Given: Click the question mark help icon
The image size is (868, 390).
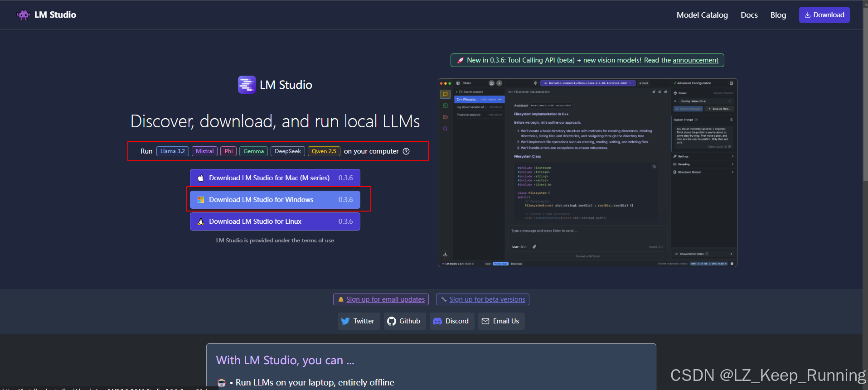Looking at the screenshot, I should tap(406, 151).
